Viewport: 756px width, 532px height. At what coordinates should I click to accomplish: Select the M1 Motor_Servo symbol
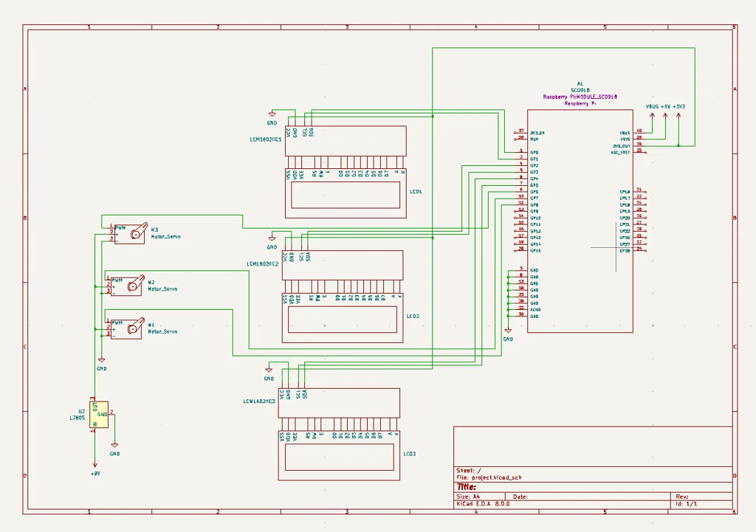point(127,328)
